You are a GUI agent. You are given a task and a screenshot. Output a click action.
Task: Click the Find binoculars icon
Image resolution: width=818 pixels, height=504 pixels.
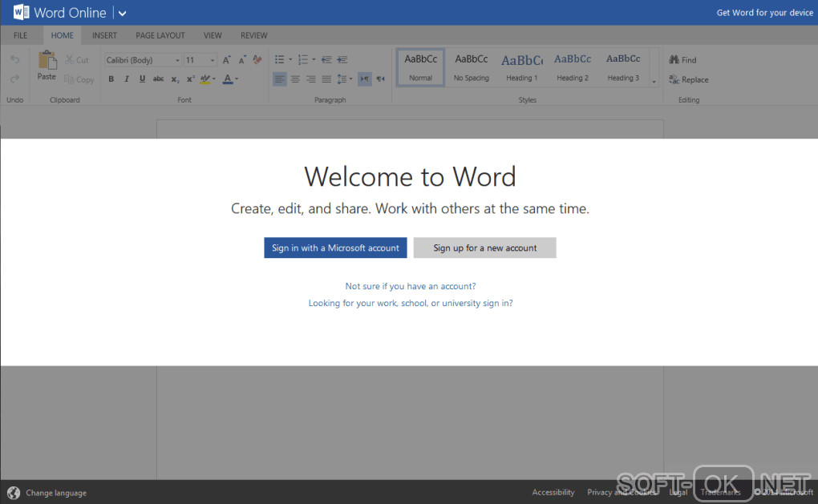[x=674, y=60]
